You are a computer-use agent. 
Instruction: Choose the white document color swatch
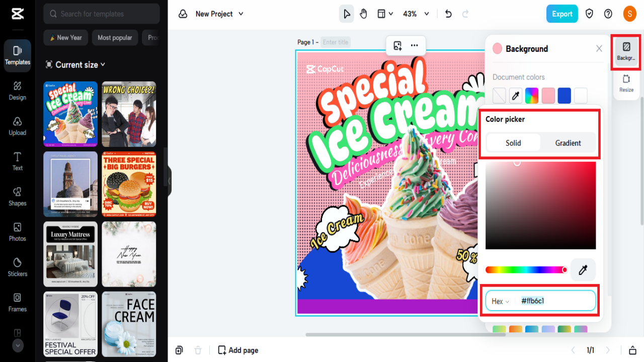click(581, 96)
